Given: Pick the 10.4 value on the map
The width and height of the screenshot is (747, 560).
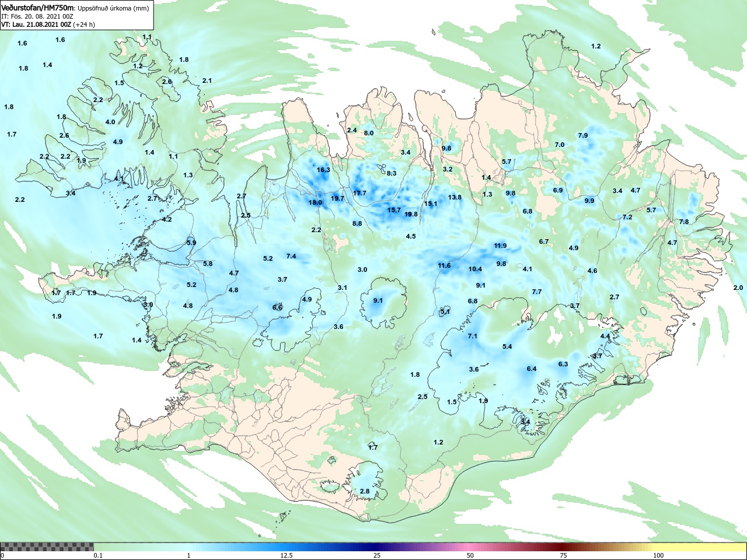Looking at the screenshot, I should 475,269.
